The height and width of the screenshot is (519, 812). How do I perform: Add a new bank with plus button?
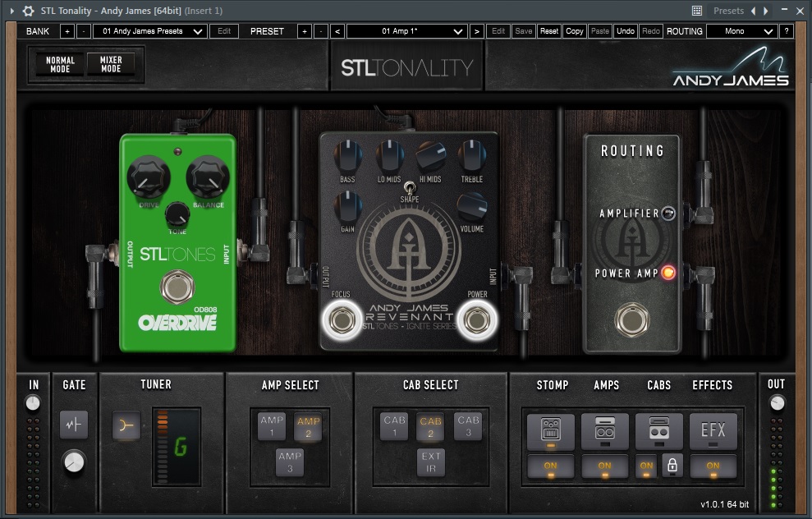(x=67, y=31)
